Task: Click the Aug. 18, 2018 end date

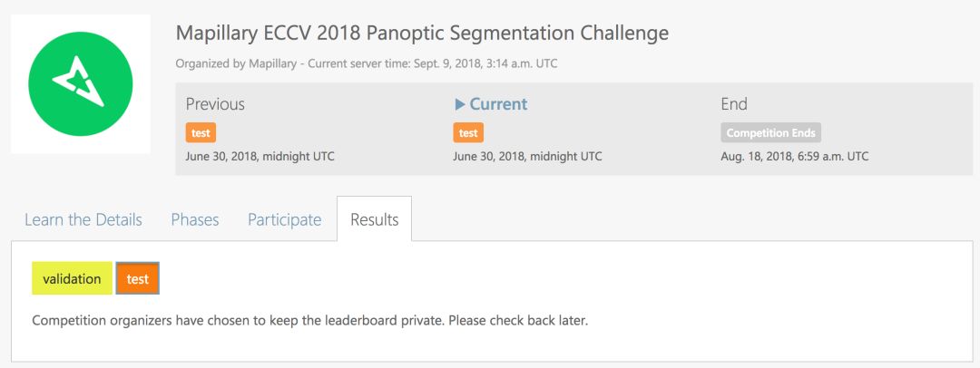Action: pyautogui.click(x=795, y=156)
